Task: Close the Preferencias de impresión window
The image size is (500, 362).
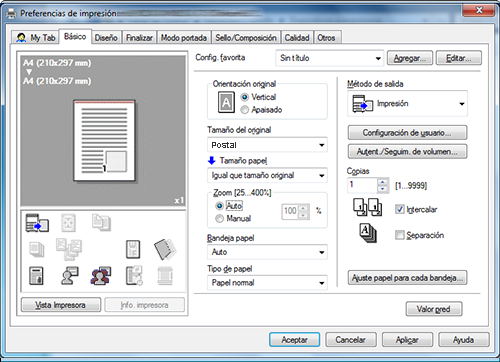Action: coord(479,10)
